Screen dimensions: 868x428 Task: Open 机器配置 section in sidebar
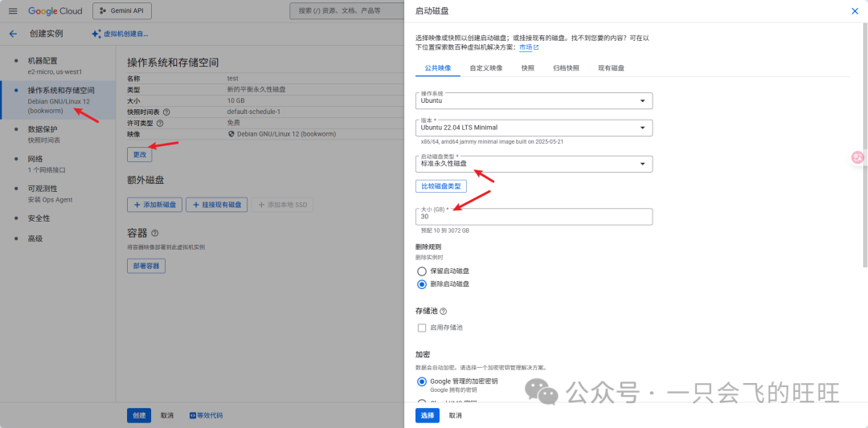(x=58, y=66)
